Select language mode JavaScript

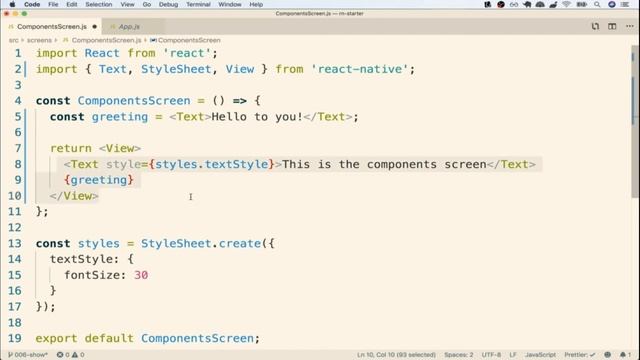click(x=540, y=355)
